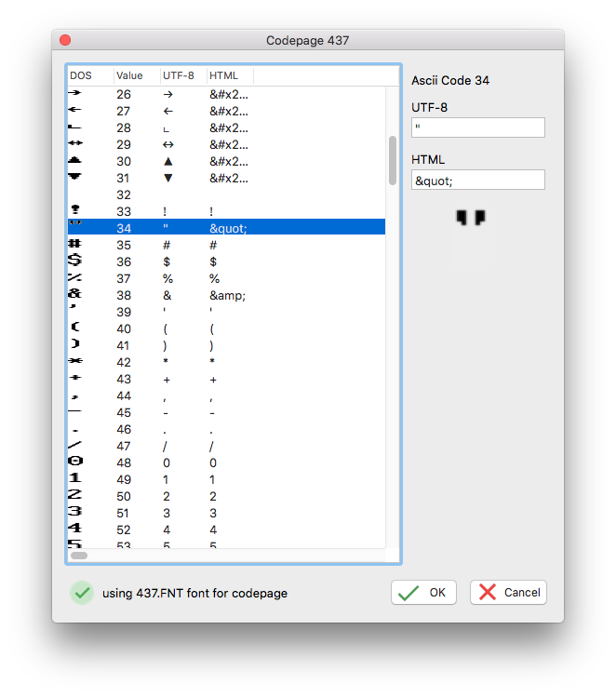
Task: Click the vertical scrollbar thumb
Action: tap(393, 160)
